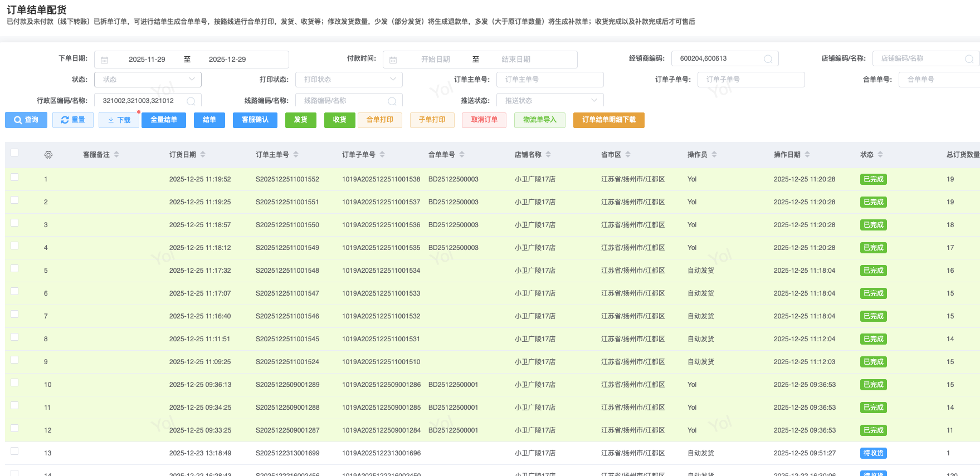Toggle the select-all checkbox in table header

[14, 153]
